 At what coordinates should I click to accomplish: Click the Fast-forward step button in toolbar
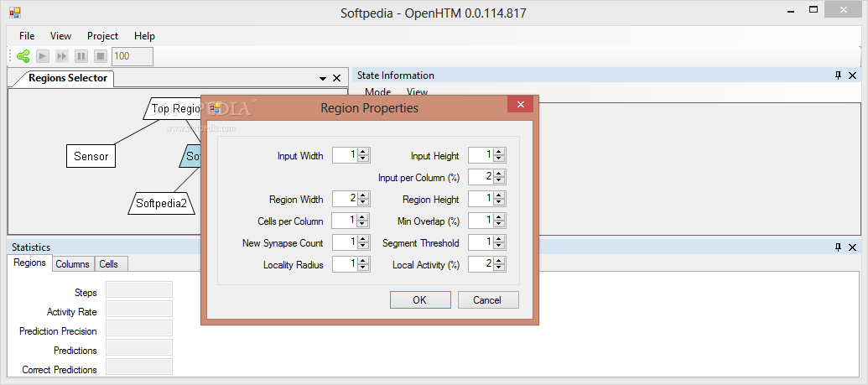[62, 56]
